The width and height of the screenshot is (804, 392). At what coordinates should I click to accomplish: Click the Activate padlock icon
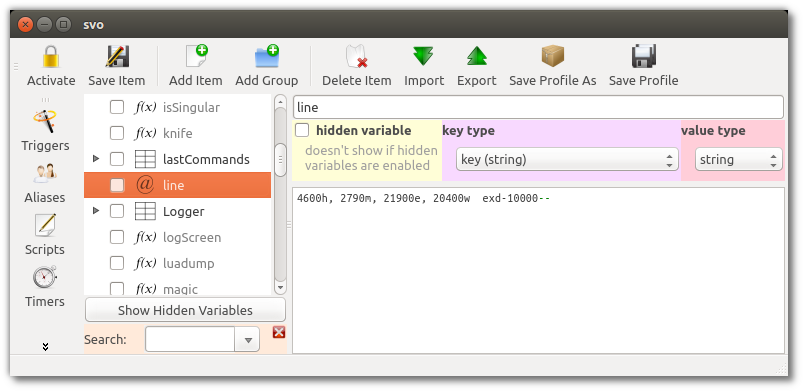[51, 56]
